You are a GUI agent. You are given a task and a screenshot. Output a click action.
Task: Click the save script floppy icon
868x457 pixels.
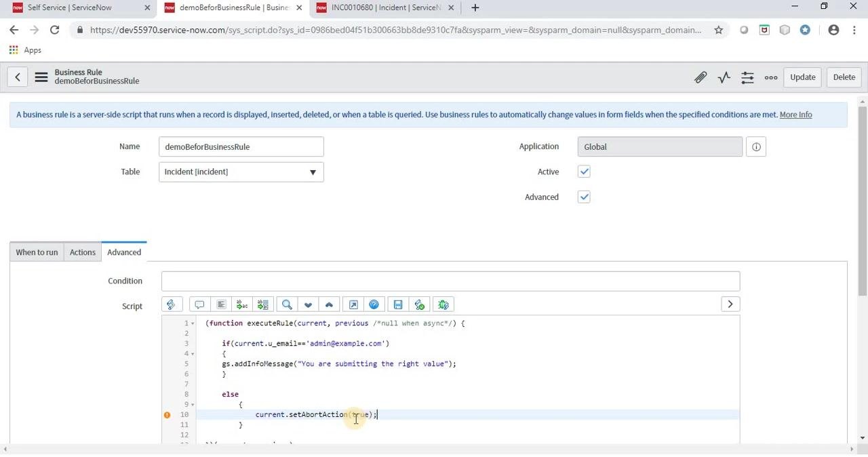pos(398,305)
